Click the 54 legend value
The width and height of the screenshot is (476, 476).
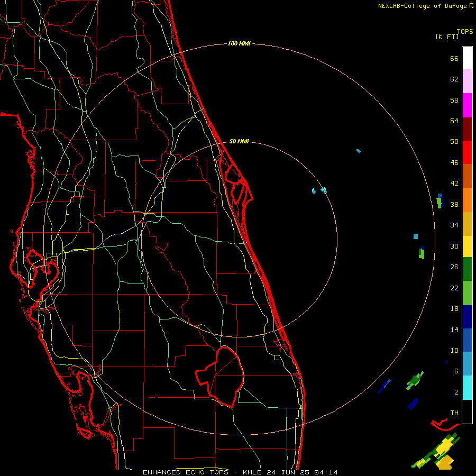454,121
